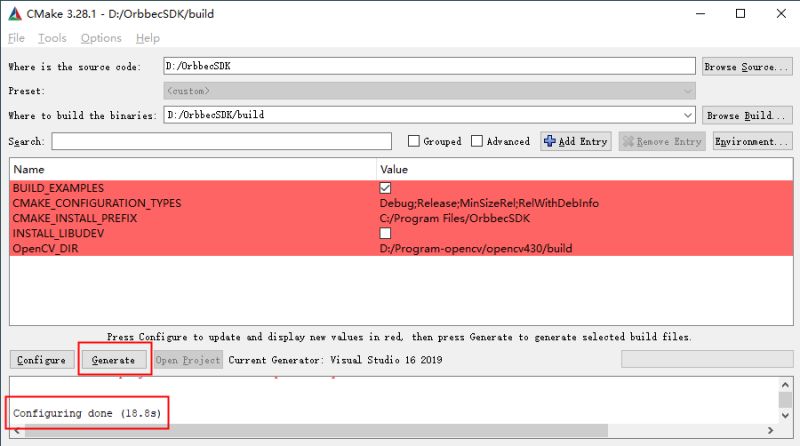This screenshot has width=800, height=446.
Task: Select the INSTALL_LIBUDEV entry name
Action: (x=58, y=233)
